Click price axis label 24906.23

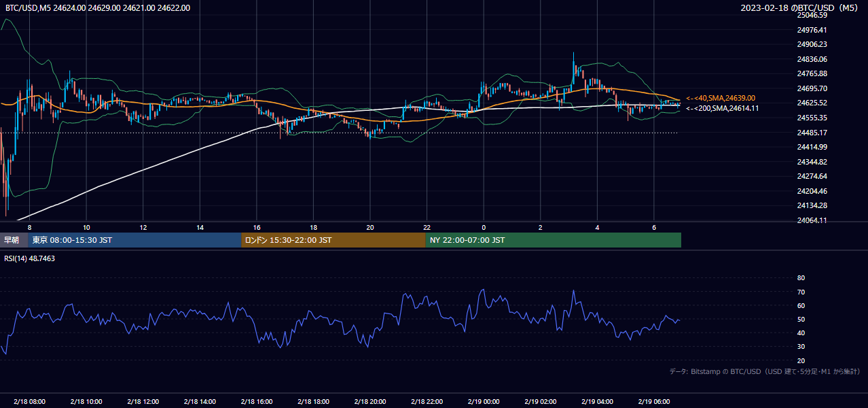(x=812, y=44)
